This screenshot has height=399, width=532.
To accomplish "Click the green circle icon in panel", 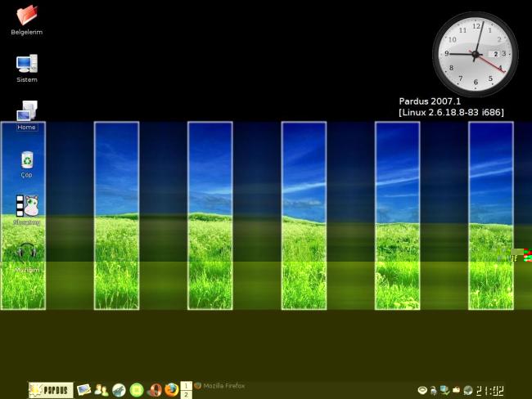I will (137, 390).
